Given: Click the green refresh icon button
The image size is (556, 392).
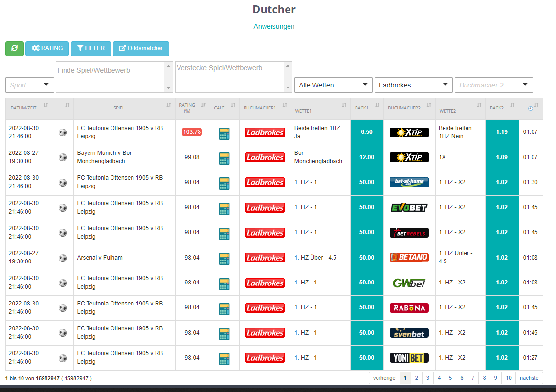Looking at the screenshot, I should click(x=15, y=48).
